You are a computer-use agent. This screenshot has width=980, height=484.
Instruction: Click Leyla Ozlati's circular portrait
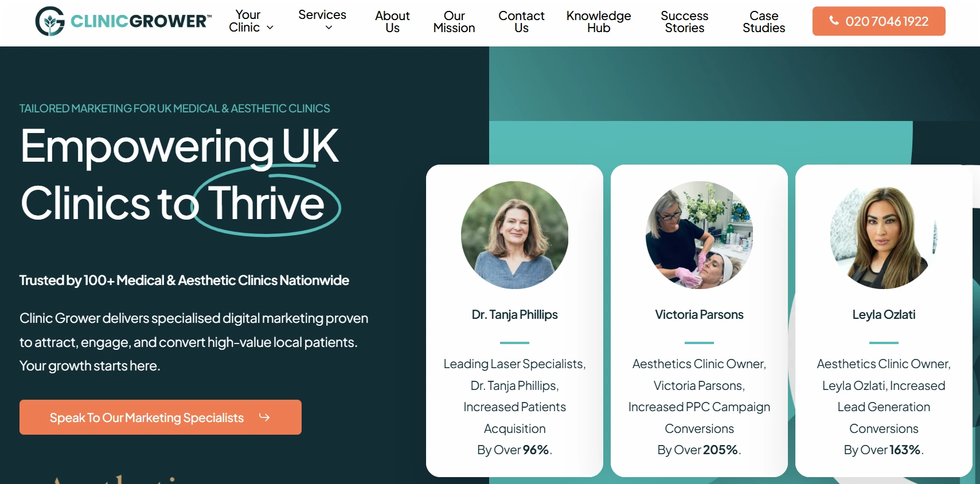884,235
